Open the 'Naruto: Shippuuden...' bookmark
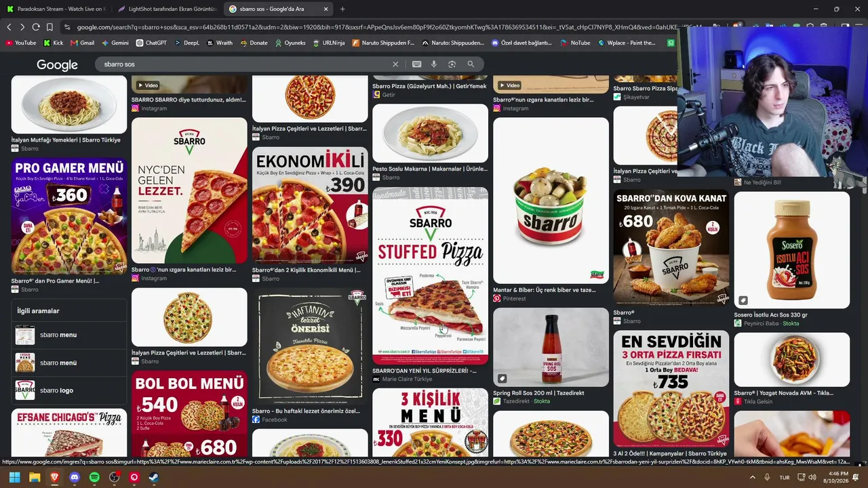Screen dimensions: 868x488 [453, 43]
